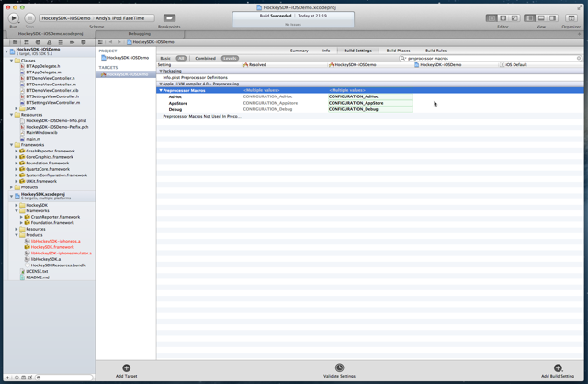588x384 pixels.
Task: Collapse the Preprocessor Macros setting row
Action: tap(161, 90)
